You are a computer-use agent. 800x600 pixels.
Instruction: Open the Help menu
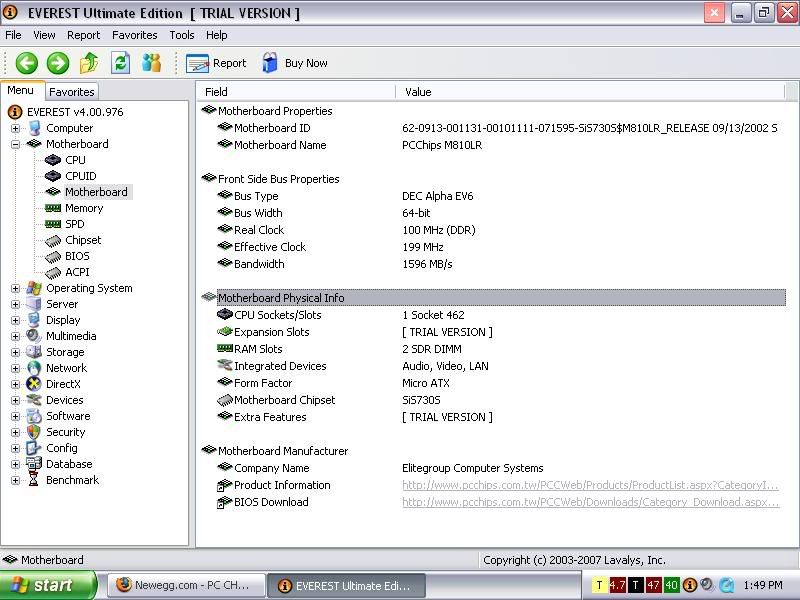pyautogui.click(x=217, y=35)
